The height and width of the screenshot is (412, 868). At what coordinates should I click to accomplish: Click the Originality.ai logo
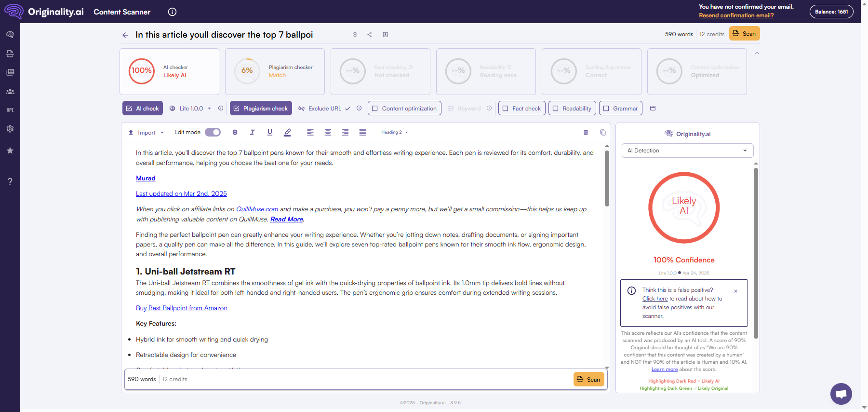coord(44,12)
